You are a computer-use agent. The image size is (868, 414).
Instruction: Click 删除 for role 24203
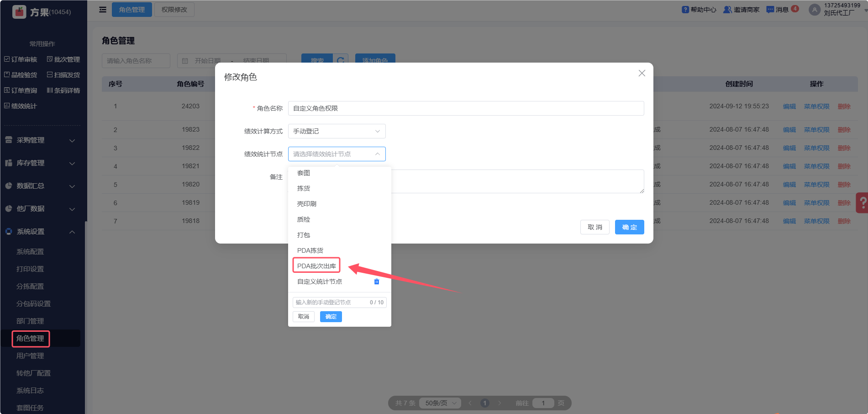click(x=844, y=106)
